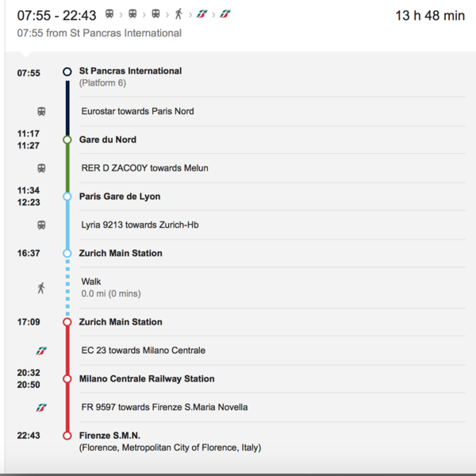476x476 pixels.
Task: Open Paris Gare de Lyon station name
Action: pos(120,197)
